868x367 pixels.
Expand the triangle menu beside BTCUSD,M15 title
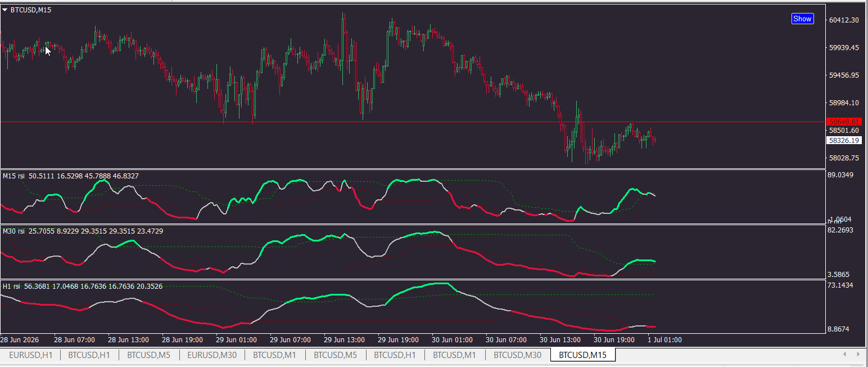coord(5,10)
